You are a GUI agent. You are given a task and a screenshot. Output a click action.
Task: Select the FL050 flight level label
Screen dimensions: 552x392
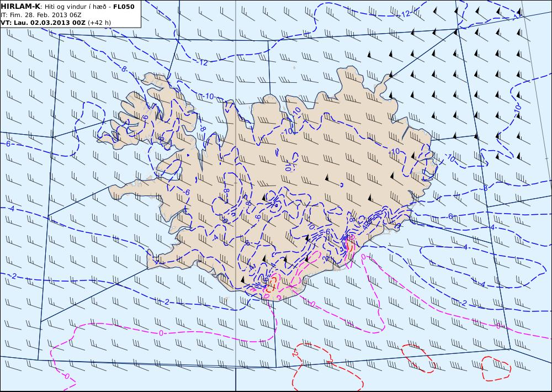point(124,7)
